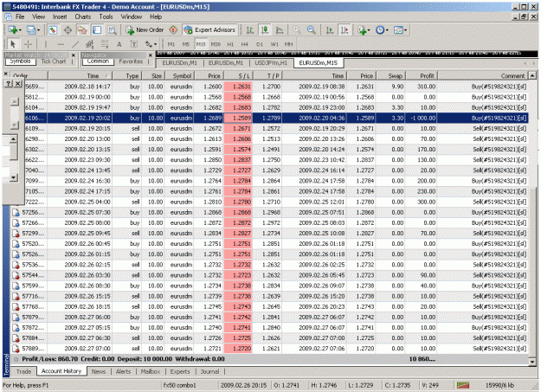
Task: Draw a vertical line tool
Action: [x=46, y=44]
